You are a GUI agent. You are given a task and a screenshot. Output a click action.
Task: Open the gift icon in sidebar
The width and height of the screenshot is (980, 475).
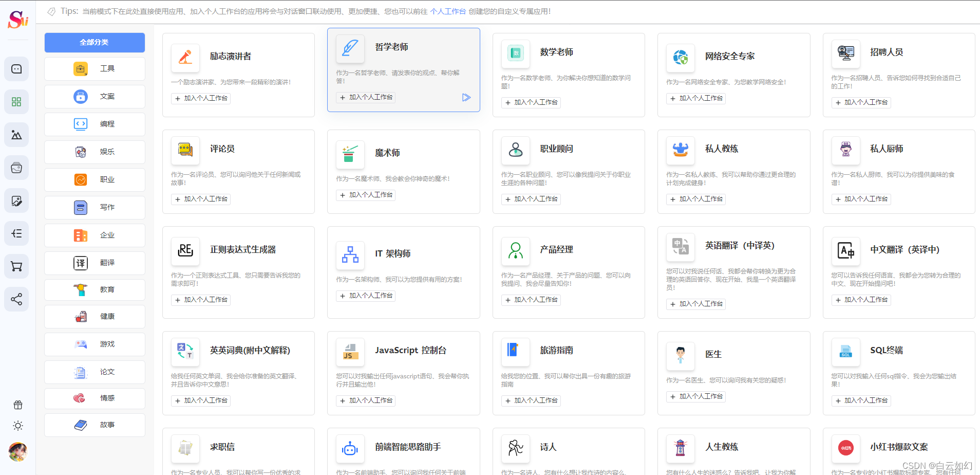[x=18, y=405]
